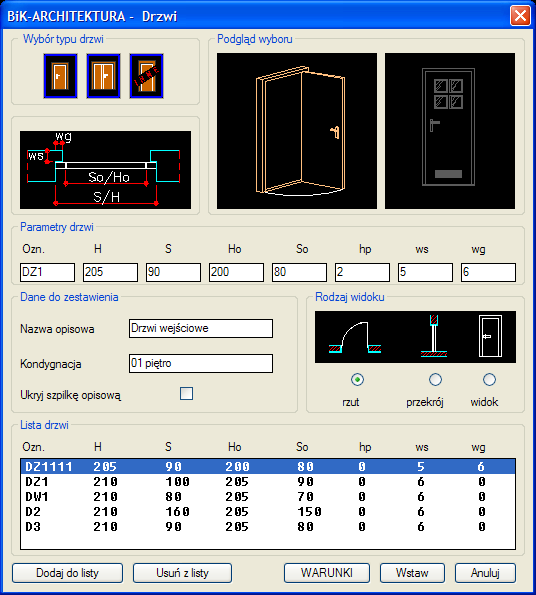The height and width of the screenshot is (595, 536).
Task: Select the przekrój radio button
Action: point(435,379)
